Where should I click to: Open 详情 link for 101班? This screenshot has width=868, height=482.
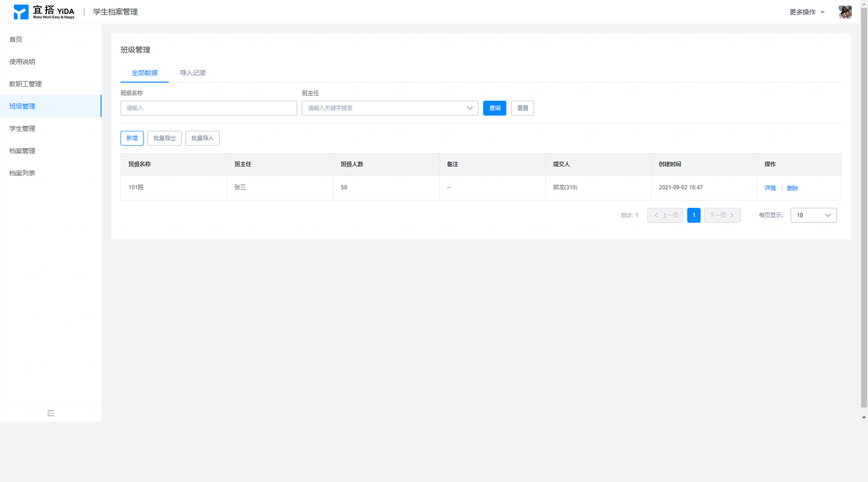(x=770, y=188)
